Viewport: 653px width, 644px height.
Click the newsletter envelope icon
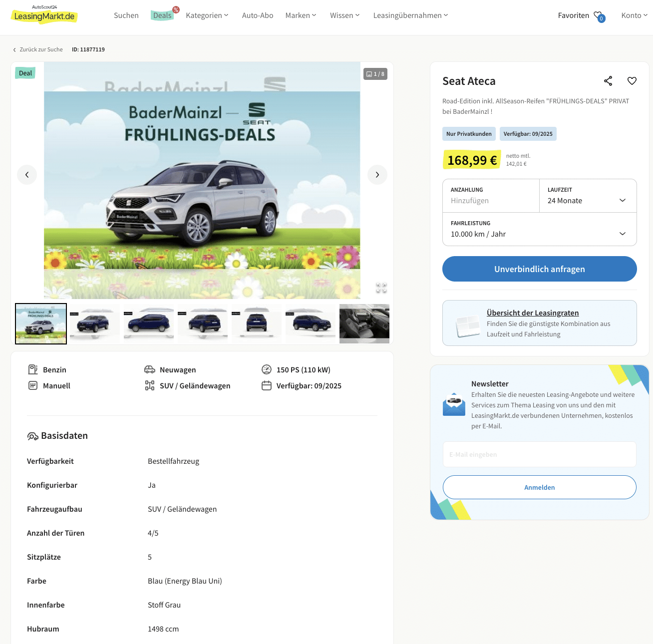[x=454, y=404]
